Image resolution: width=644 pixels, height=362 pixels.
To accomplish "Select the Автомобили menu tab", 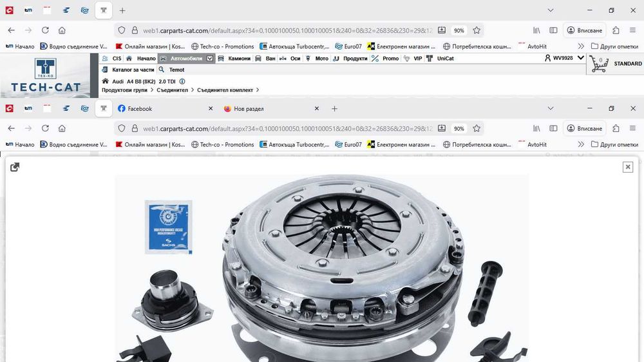I will pos(182,59).
